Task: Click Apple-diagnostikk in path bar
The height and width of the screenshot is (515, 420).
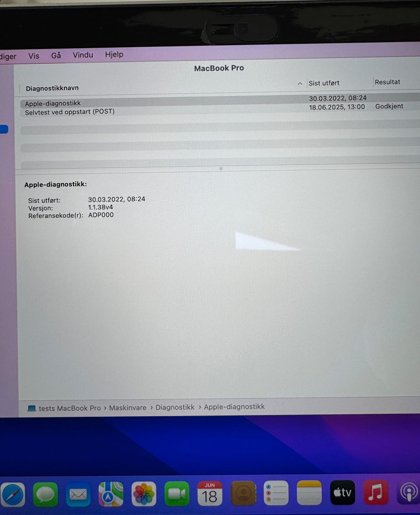Action: click(234, 406)
